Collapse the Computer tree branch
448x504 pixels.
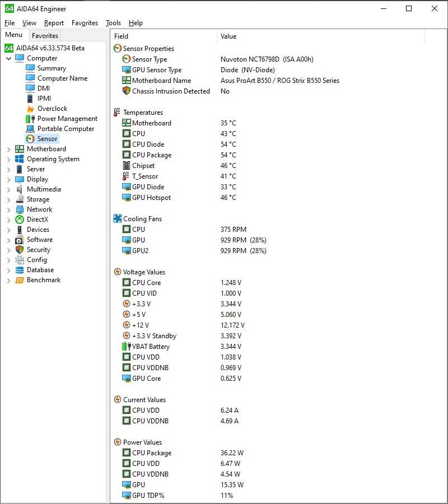[x=8, y=58]
